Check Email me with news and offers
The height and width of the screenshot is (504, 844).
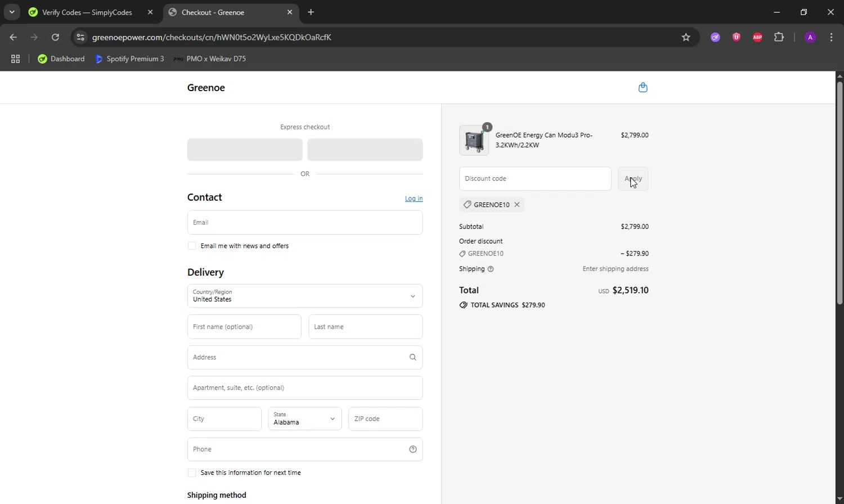coord(192,246)
